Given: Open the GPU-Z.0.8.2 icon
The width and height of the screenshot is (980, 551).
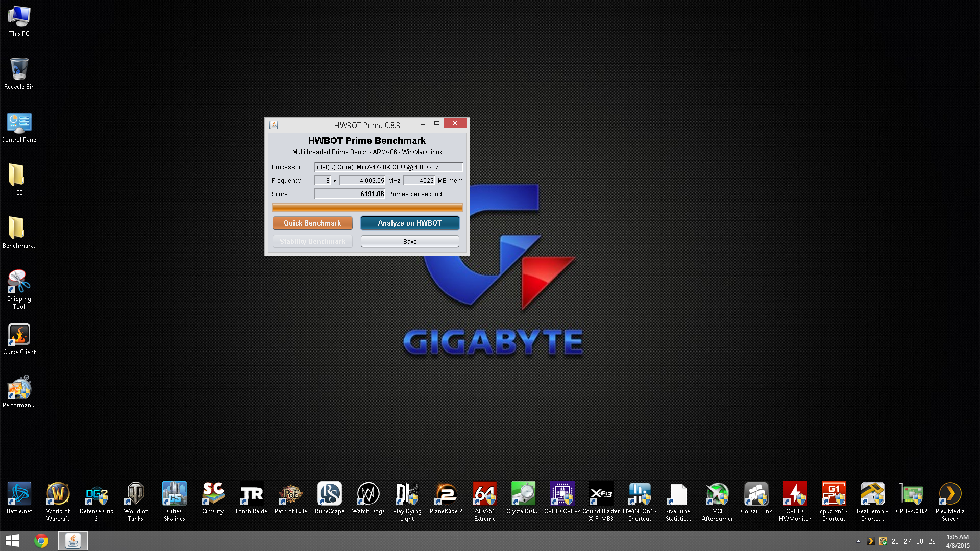Looking at the screenshot, I should coord(912,498).
